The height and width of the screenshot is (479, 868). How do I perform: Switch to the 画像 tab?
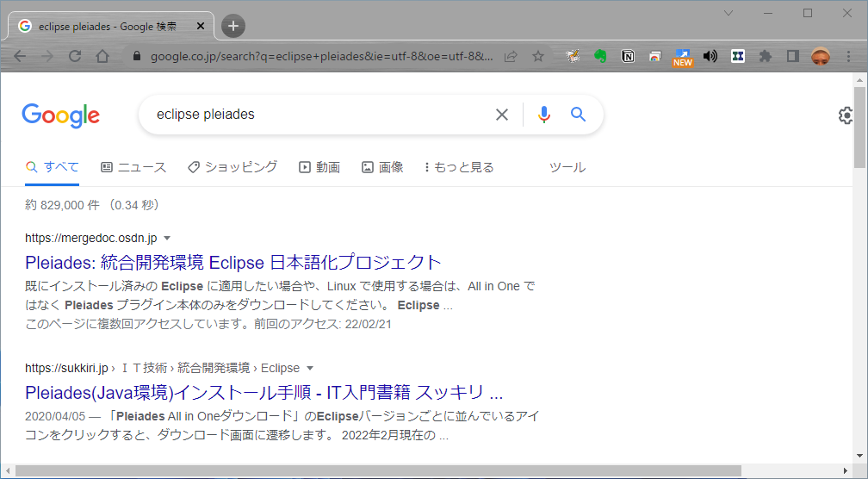coord(382,167)
